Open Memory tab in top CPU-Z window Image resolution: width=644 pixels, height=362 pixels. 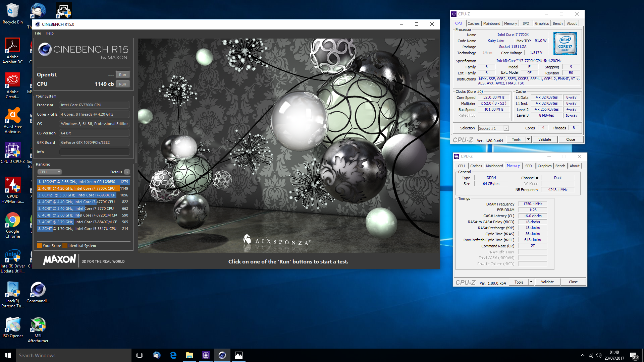click(511, 23)
